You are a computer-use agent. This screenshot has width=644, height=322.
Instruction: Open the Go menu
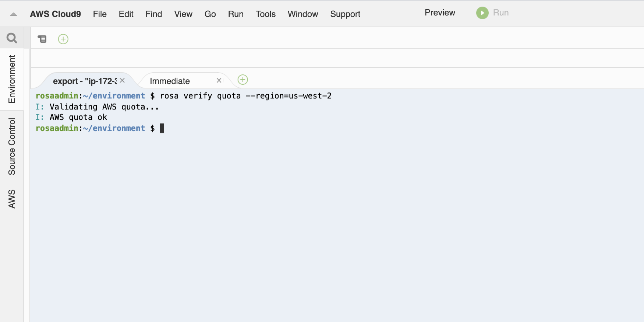[210, 14]
